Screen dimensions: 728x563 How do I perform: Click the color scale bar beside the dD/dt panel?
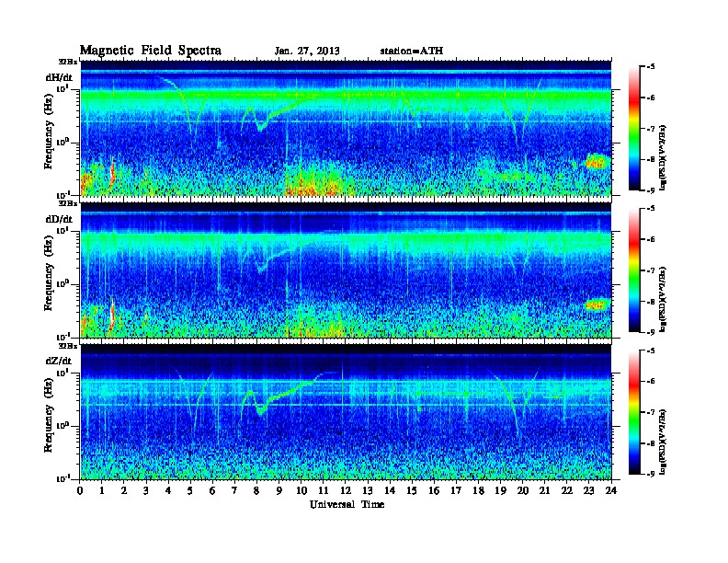click(x=634, y=270)
